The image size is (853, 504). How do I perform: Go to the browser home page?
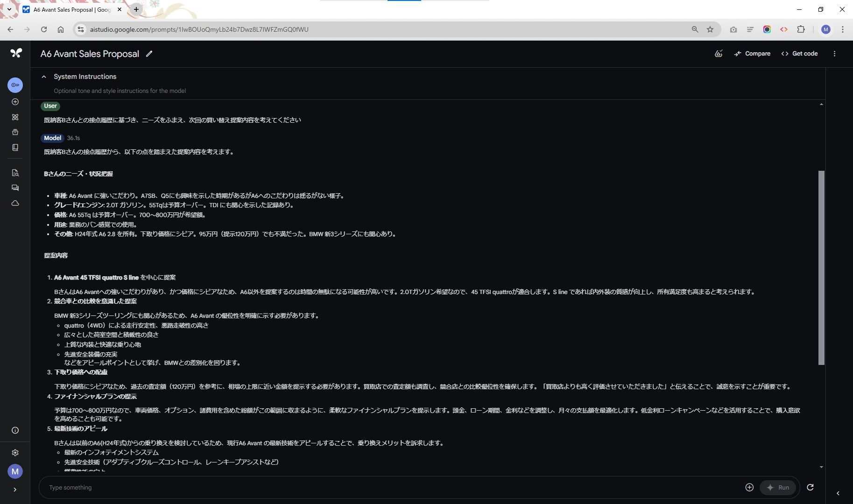[x=61, y=29]
